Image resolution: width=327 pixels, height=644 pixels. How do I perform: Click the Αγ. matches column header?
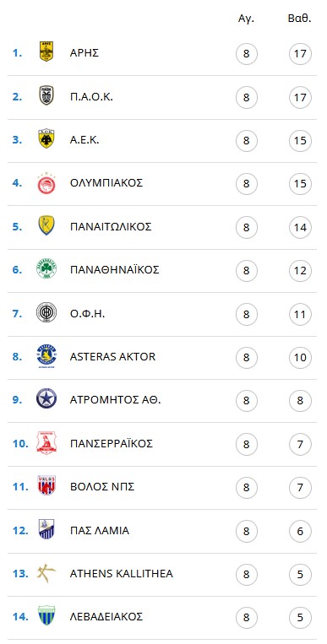click(247, 19)
